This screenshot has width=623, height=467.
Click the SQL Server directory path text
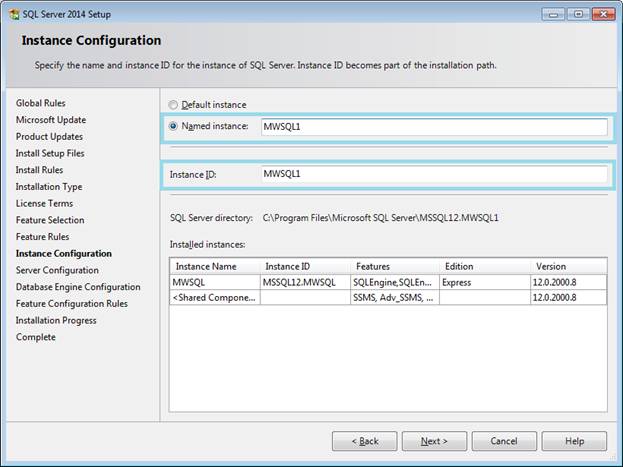click(x=380, y=218)
